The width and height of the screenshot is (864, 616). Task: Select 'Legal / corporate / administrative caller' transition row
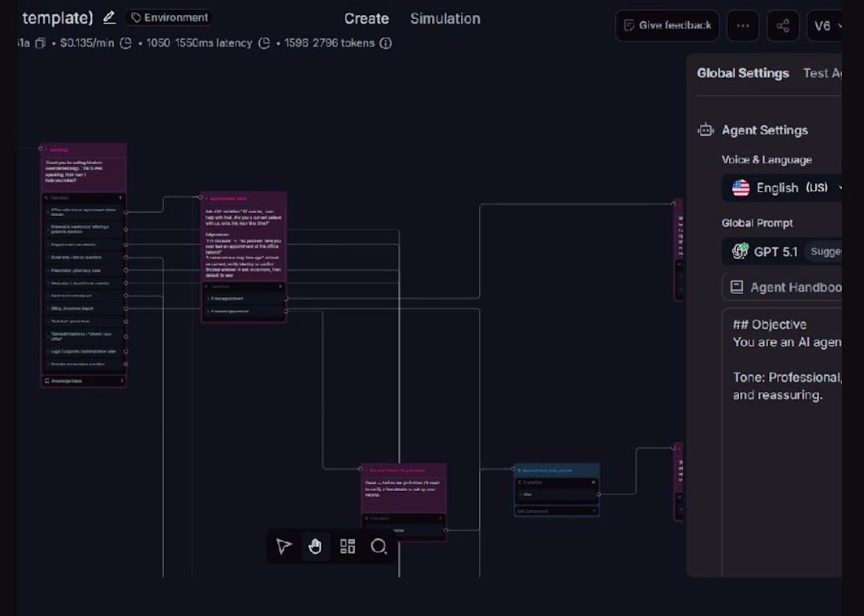[84, 351]
